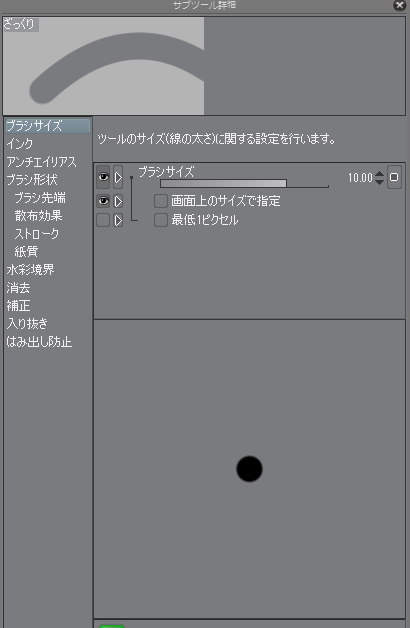The height and width of the screenshot is (628, 410).
Task: Open the 紙質 subcategory
Action: (26, 252)
